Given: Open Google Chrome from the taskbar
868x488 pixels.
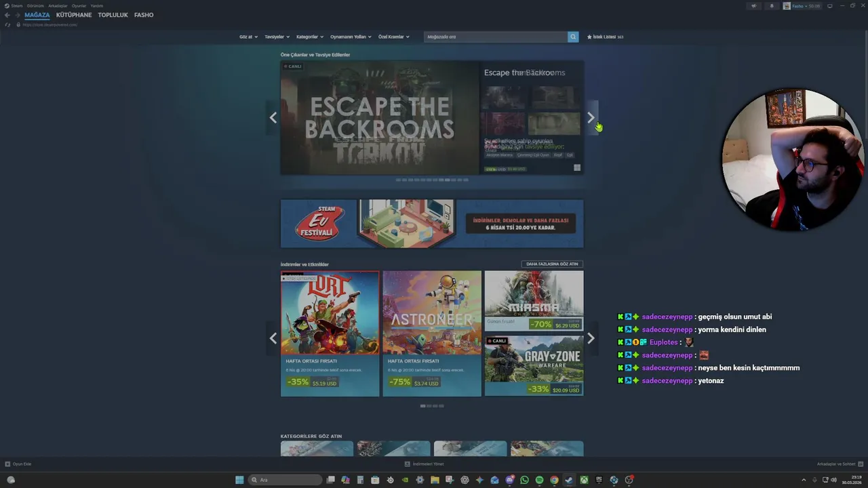Looking at the screenshot, I should click(x=554, y=480).
